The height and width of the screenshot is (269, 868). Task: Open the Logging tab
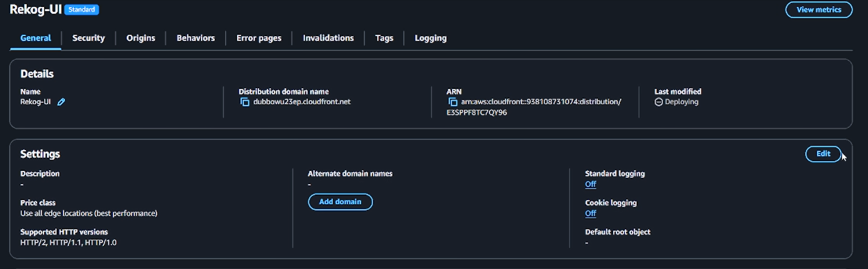(431, 38)
